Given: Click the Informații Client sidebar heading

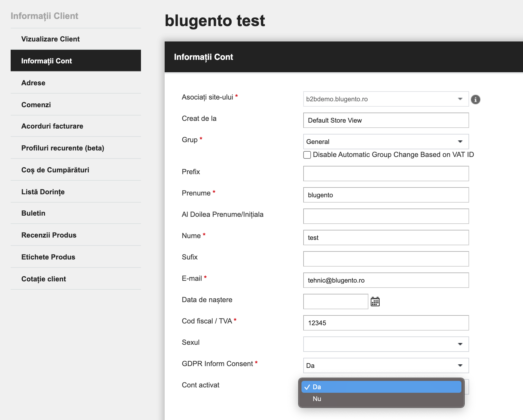Looking at the screenshot, I should (44, 16).
